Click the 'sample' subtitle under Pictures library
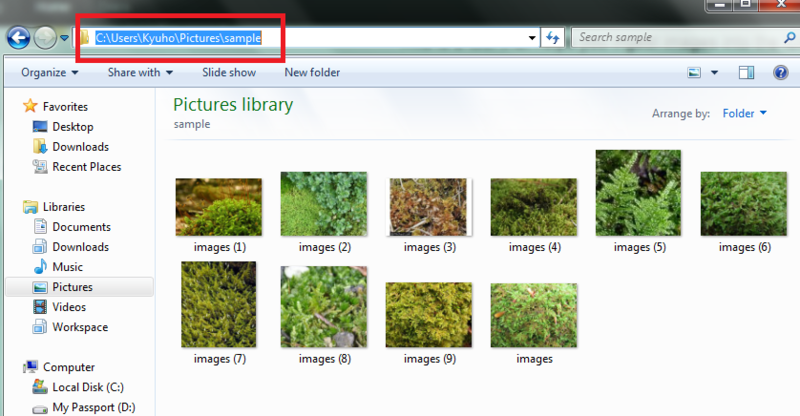Screen dimensions: 800x416 pyautogui.click(x=192, y=125)
